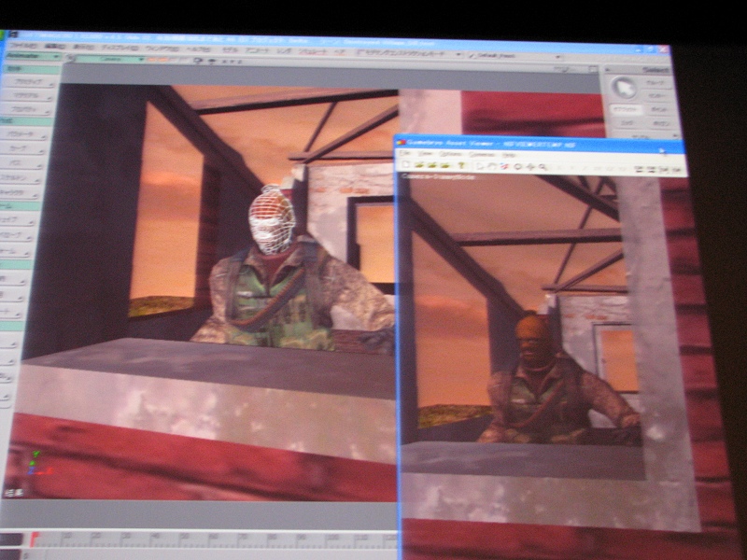The image size is (747, 560).
Task: Open the ファイル menu in the main window
Action: coord(23,46)
